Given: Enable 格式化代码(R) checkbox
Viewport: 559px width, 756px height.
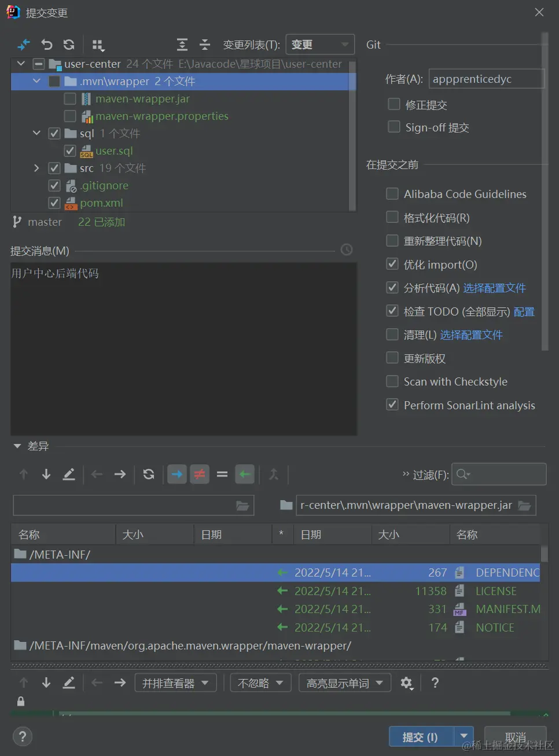Looking at the screenshot, I should click(x=392, y=216).
